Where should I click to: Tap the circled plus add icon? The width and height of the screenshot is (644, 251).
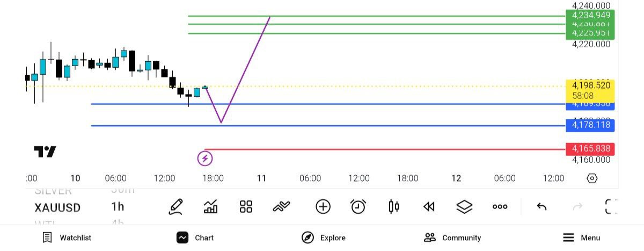pyautogui.click(x=323, y=206)
